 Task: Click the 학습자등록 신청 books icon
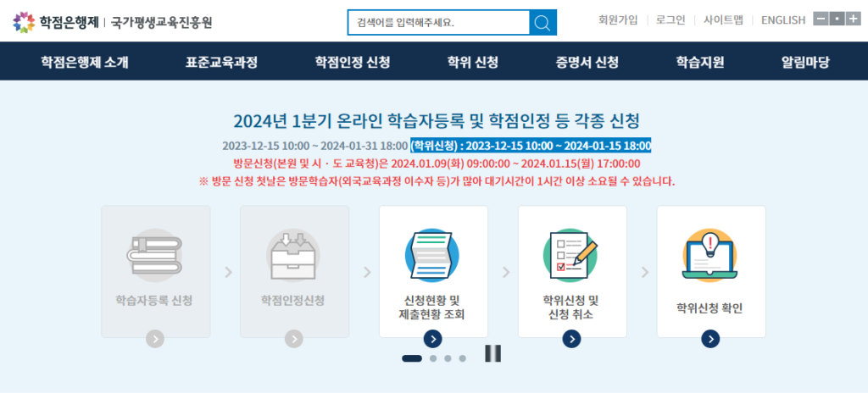[x=154, y=255]
